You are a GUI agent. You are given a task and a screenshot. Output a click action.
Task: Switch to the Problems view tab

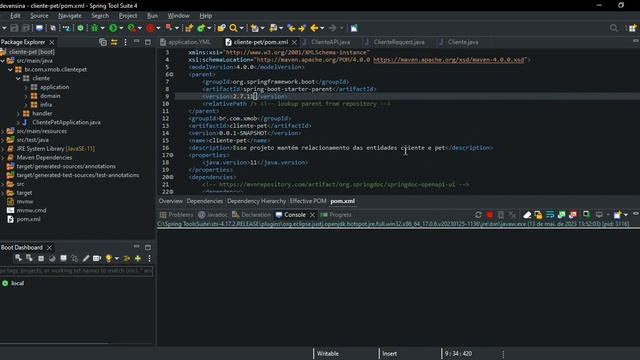(x=176, y=215)
